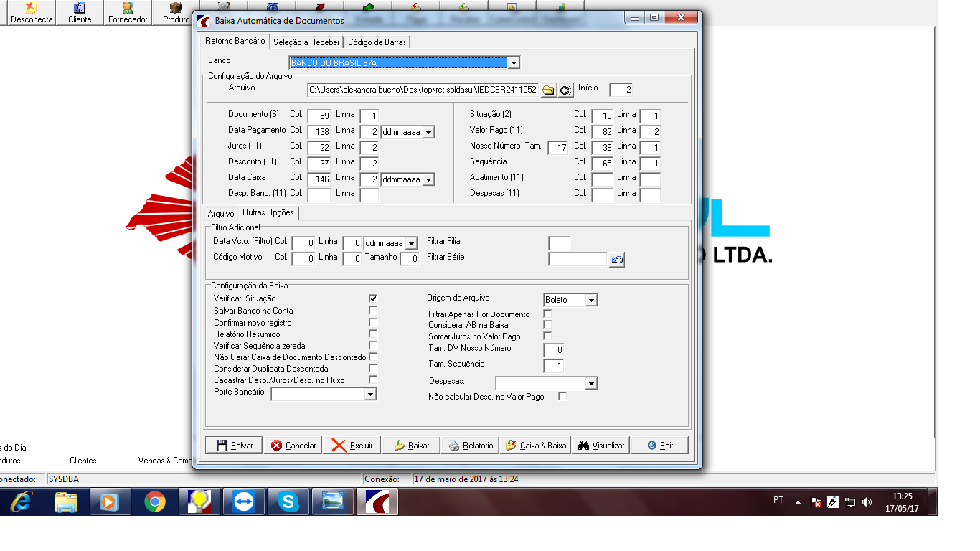Image resolution: width=980 pixels, height=551 pixels.
Task: Expand the Banco dropdown list
Action: pos(514,63)
